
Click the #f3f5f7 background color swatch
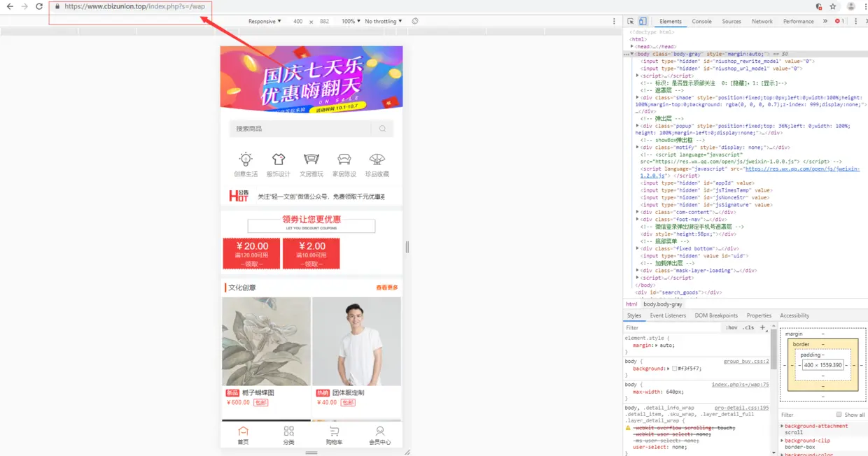click(x=675, y=369)
